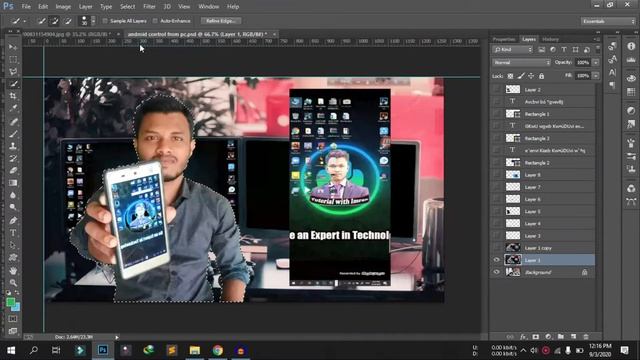Switch to the Properties tab
The height and width of the screenshot is (360, 640).
click(504, 39)
